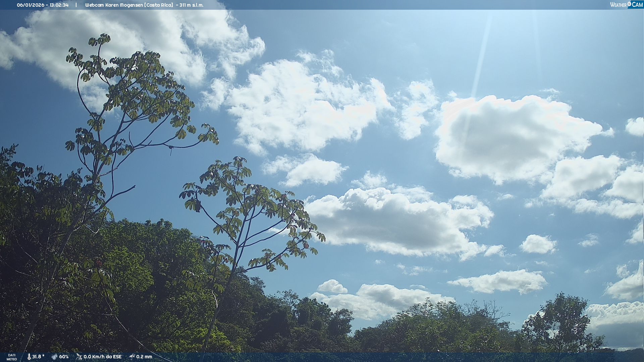Click the 311 m s.l.m. altitude text
The height and width of the screenshot is (362, 644).
(191, 5)
